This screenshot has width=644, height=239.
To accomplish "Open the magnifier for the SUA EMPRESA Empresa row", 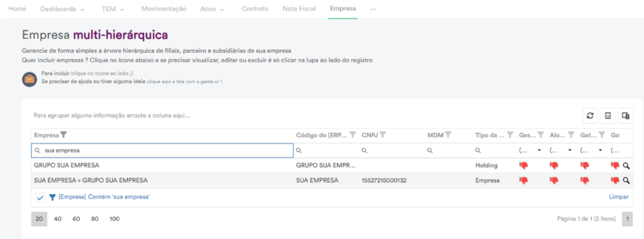I will pyautogui.click(x=626, y=181).
